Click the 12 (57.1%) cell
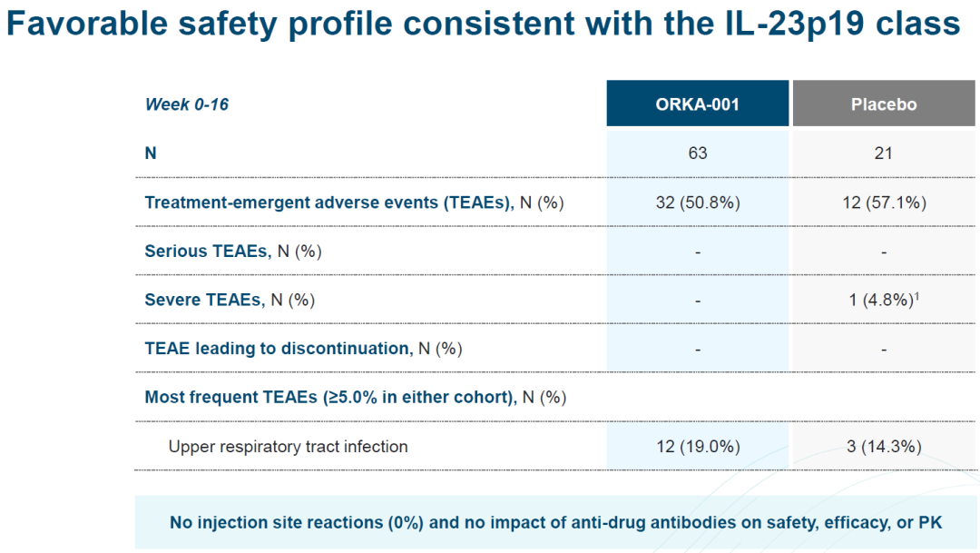Screen dimensions: 980x553 (883, 202)
